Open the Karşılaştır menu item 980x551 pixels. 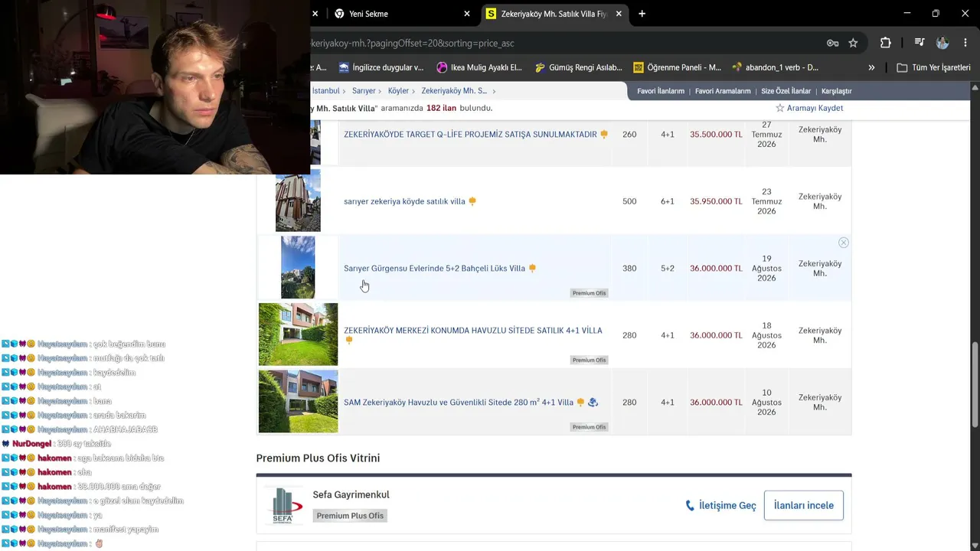pos(837,91)
